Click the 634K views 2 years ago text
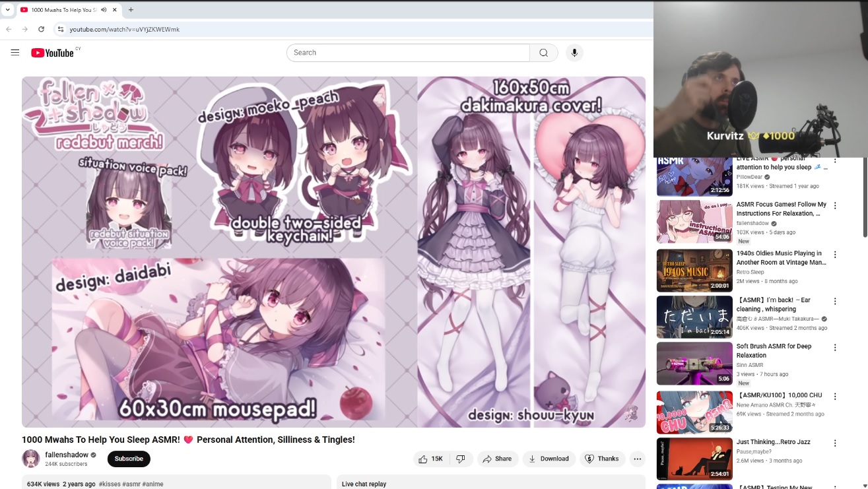 [x=61, y=484]
